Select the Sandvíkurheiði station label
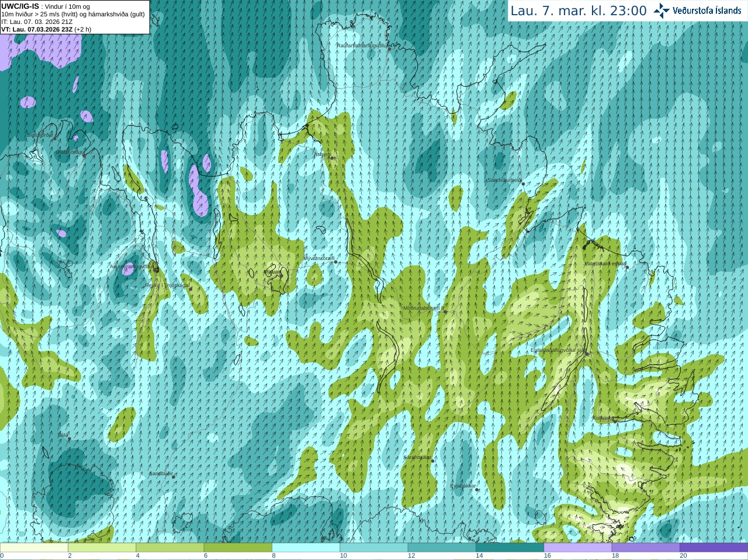This screenshot has height=560, width=748. tap(504, 180)
